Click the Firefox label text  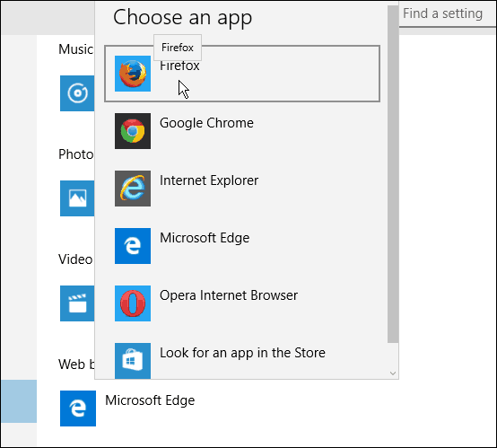(179, 66)
